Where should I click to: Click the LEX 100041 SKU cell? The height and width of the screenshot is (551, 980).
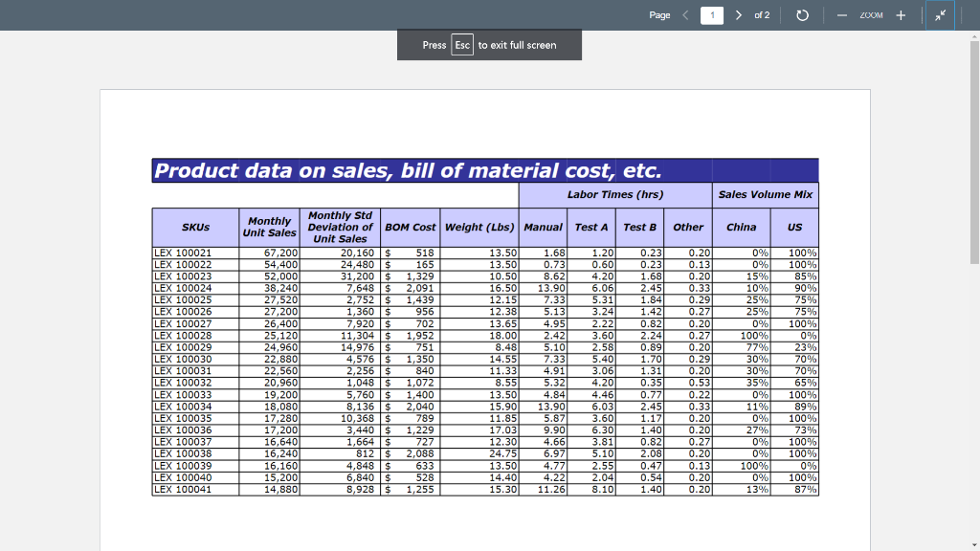(182, 489)
